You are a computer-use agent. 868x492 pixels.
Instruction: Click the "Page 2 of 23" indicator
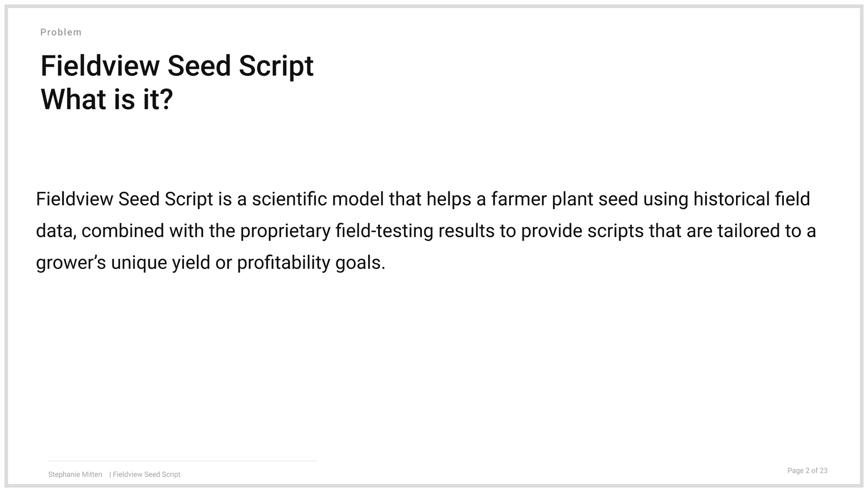click(807, 471)
